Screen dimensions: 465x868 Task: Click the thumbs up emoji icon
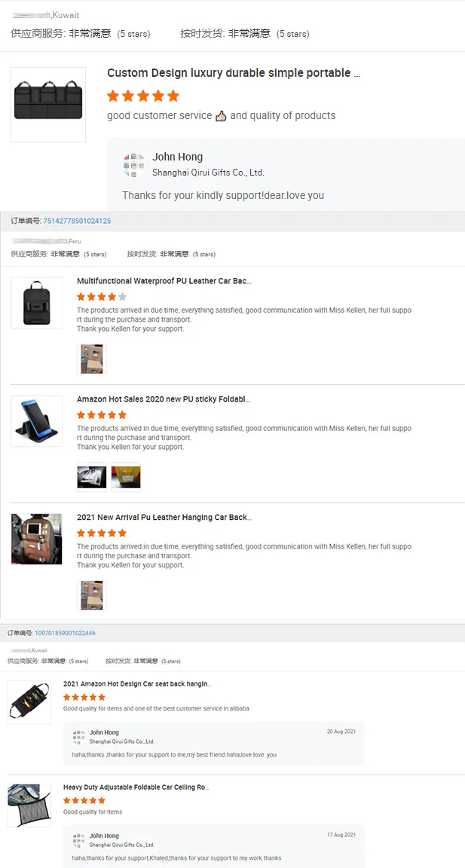221,116
